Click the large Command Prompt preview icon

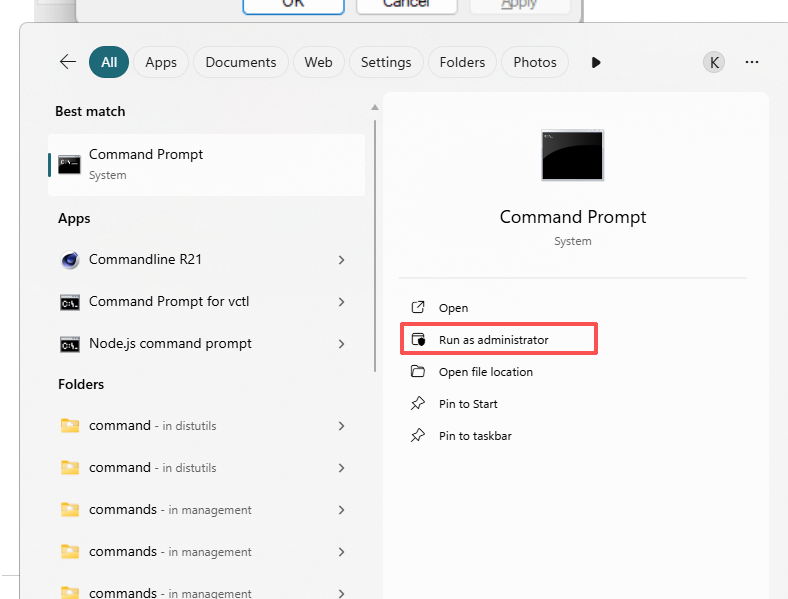tap(572, 155)
